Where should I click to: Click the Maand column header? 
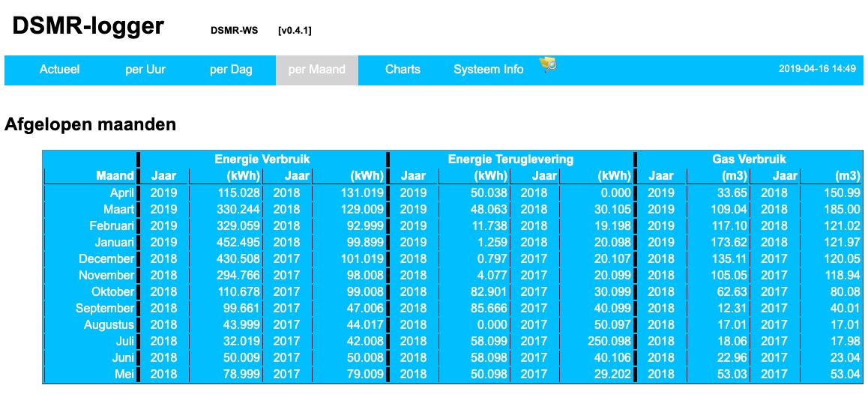click(115, 176)
